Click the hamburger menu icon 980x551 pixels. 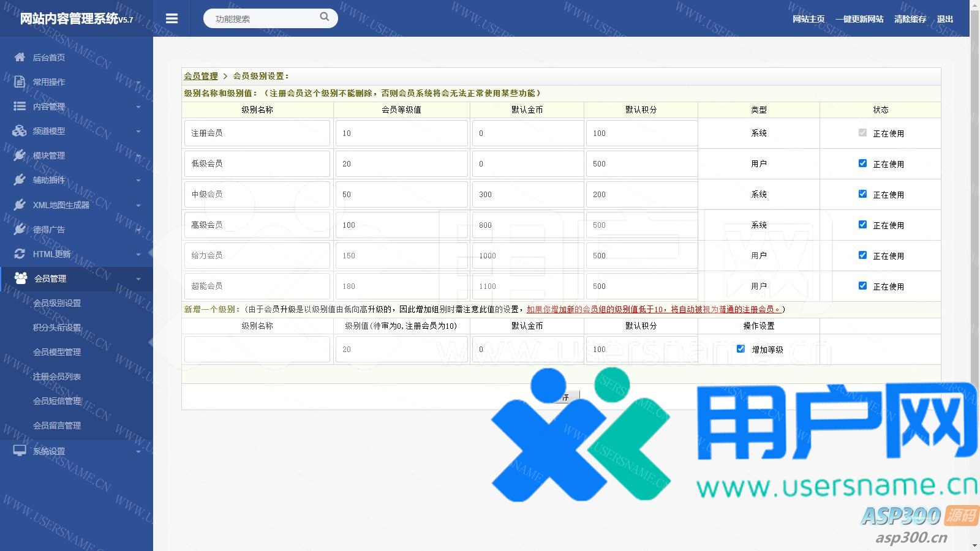tap(171, 18)
